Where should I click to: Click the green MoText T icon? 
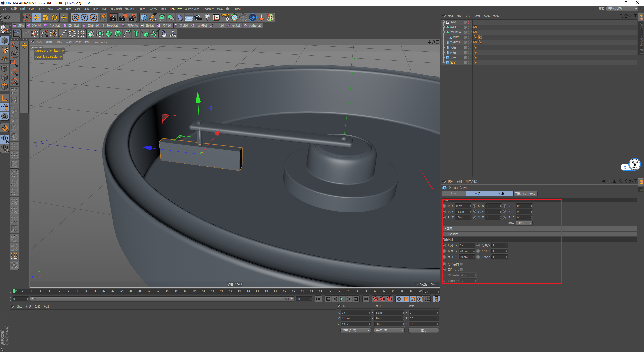tap(136, 34)
